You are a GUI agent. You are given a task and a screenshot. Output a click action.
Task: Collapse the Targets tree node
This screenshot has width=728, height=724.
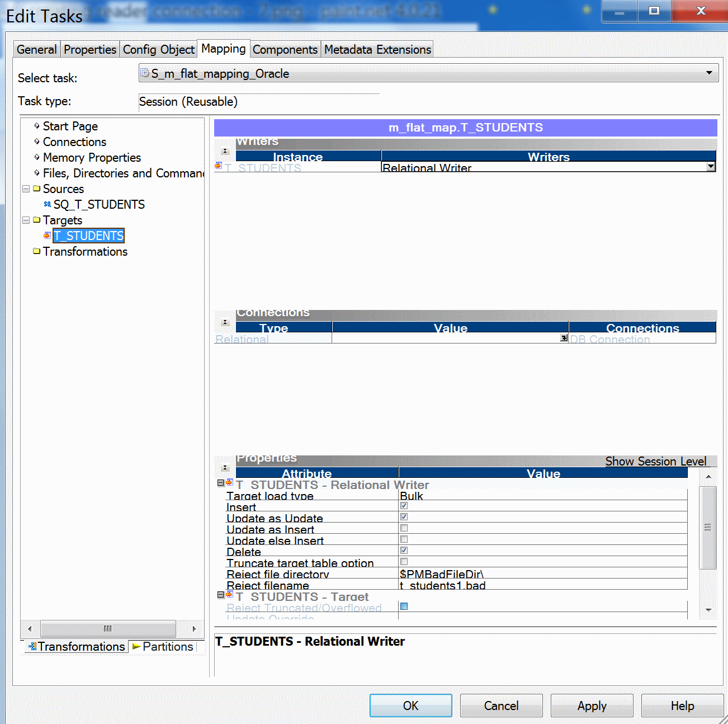point(26,220)
